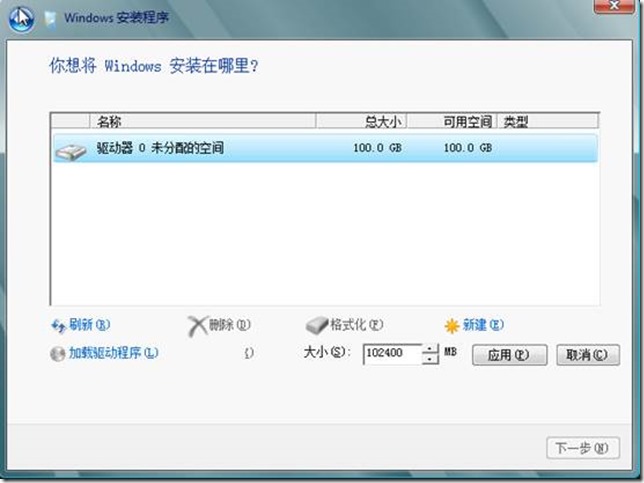The image size is (644, 483).
Task: Click the format drive icon
Action: (317, 326)
